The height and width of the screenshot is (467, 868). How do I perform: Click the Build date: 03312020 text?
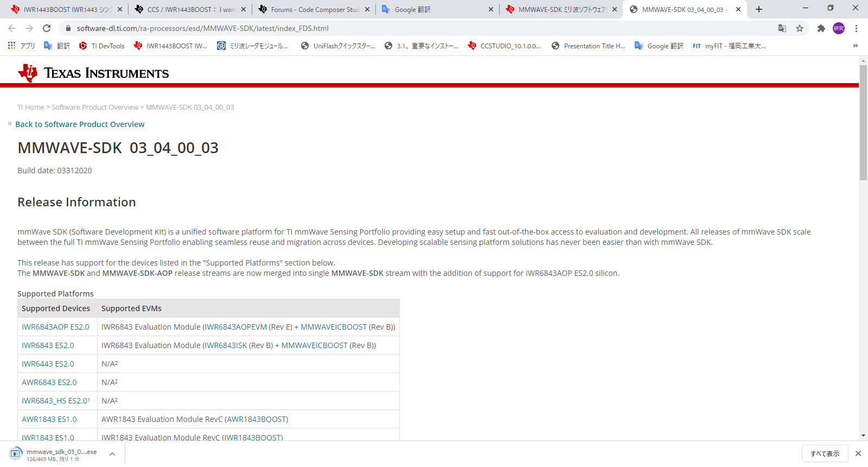click(x=55, y=171)
